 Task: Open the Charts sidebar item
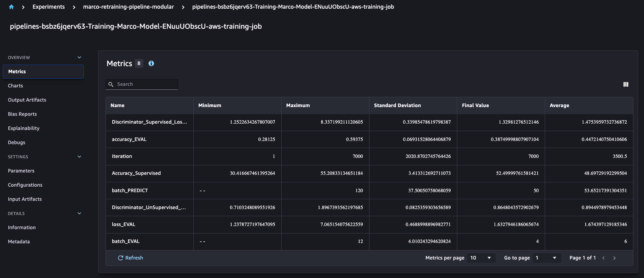15,86
